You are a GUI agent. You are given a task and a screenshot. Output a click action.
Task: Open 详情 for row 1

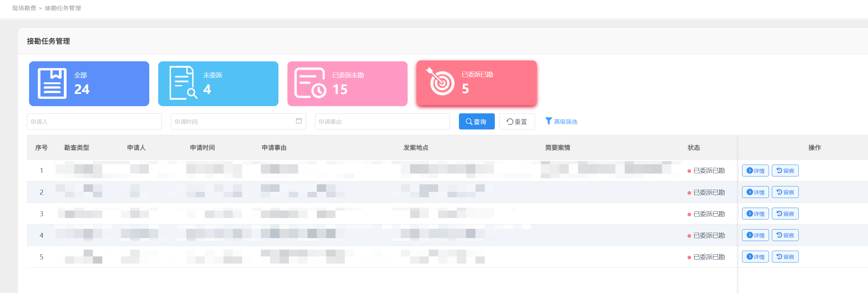pos(755,171)
